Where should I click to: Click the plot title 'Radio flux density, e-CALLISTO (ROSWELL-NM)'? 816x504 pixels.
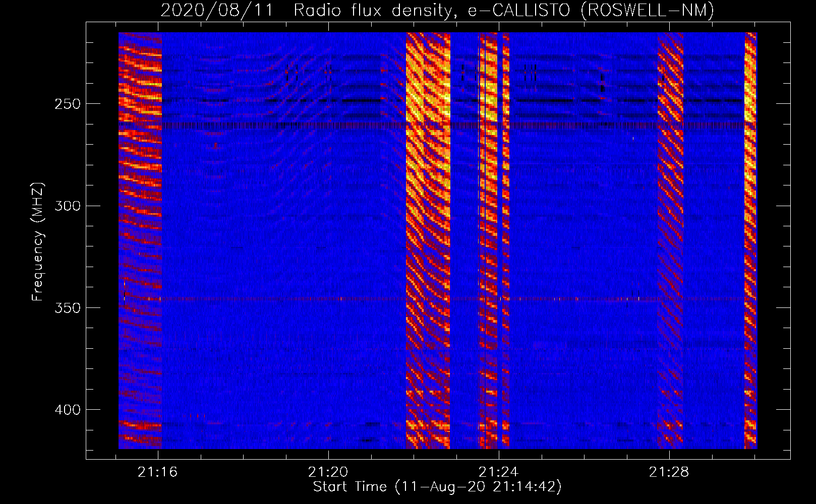504,10
